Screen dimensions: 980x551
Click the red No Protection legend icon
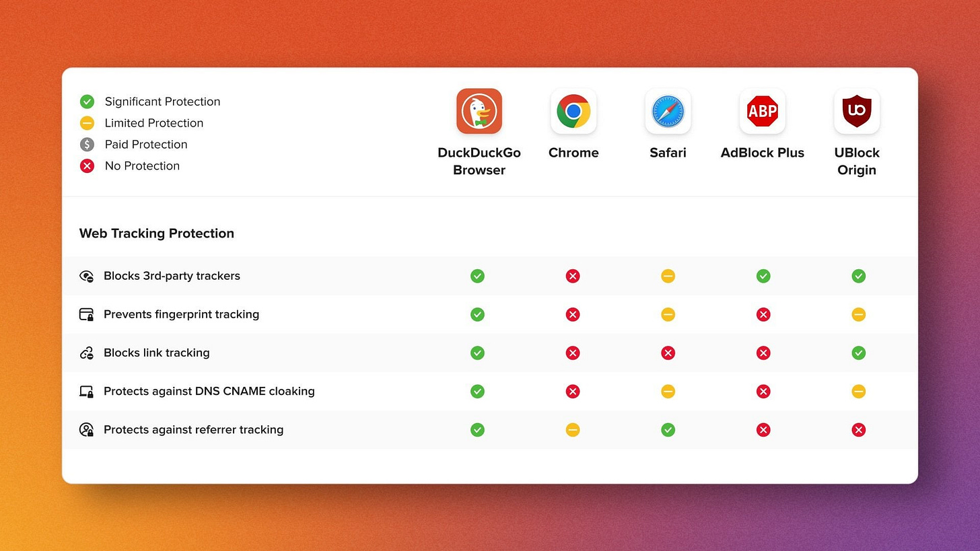(87, 166)
